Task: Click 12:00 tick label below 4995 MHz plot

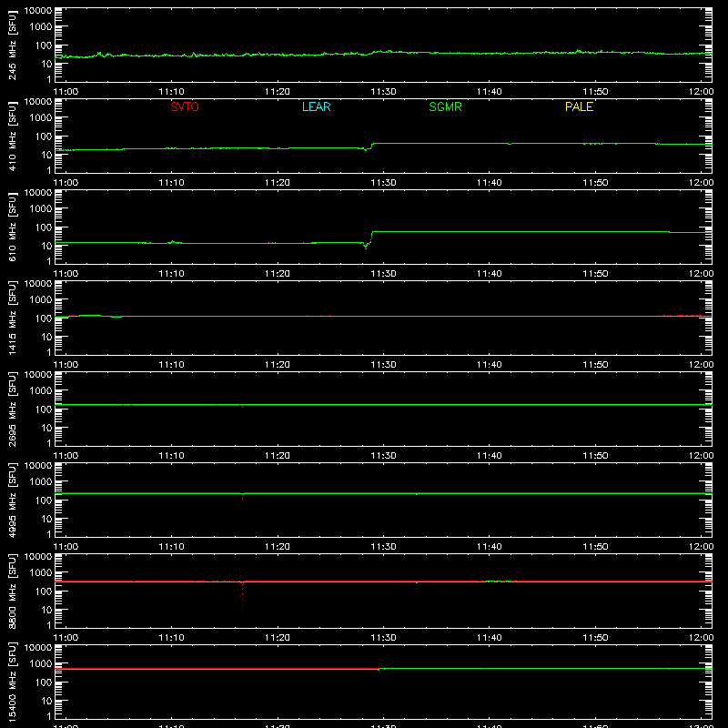Action: point(701,547)
